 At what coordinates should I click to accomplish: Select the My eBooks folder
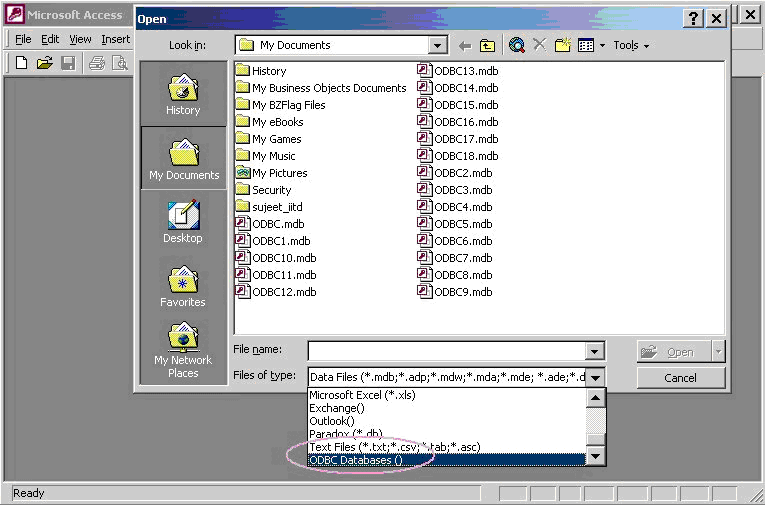pyautogui.click(x=270, y=122)
